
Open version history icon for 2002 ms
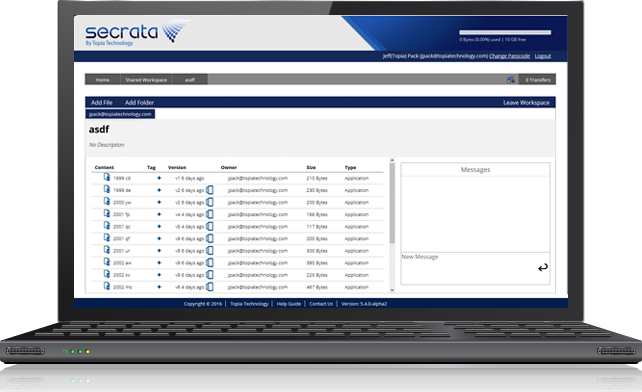click(210, 287)
